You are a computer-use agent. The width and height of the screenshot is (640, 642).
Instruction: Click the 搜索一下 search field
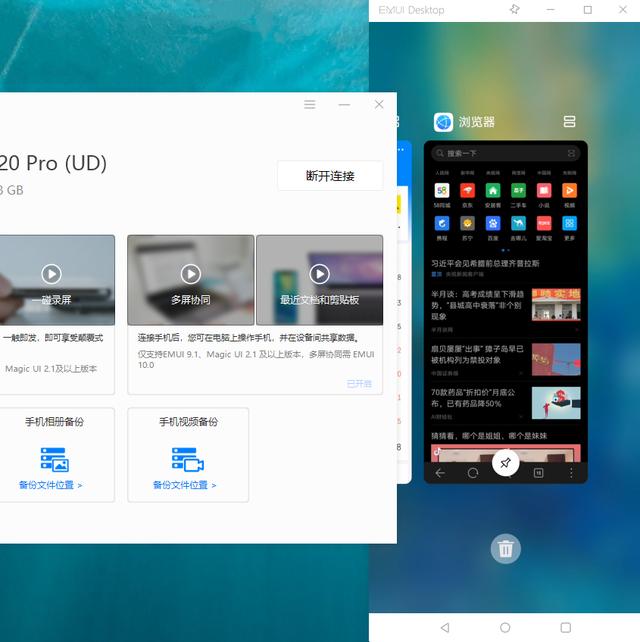click(x=505, y=153)
